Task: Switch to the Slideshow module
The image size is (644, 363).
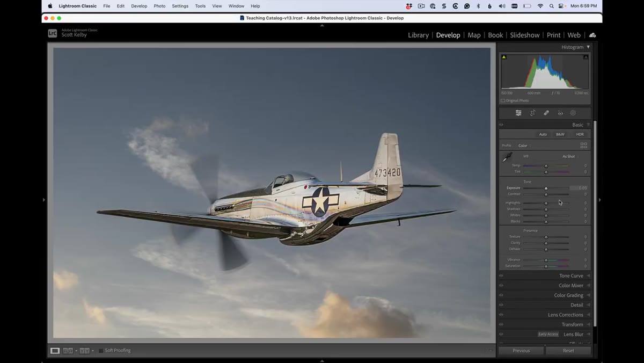Action: 524,35
